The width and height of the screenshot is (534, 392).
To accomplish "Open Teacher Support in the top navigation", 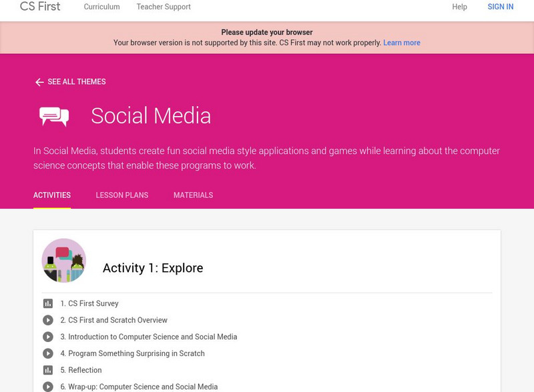I will point(164,7).
